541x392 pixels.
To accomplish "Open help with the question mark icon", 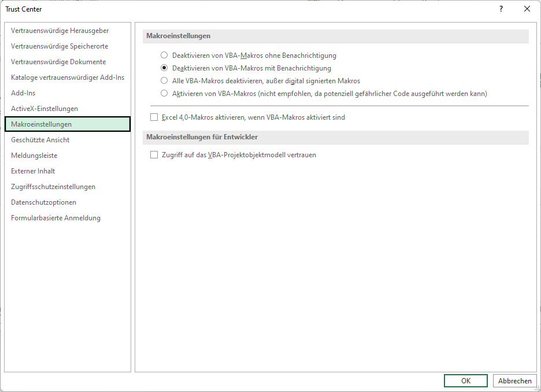I will (501, 9).
